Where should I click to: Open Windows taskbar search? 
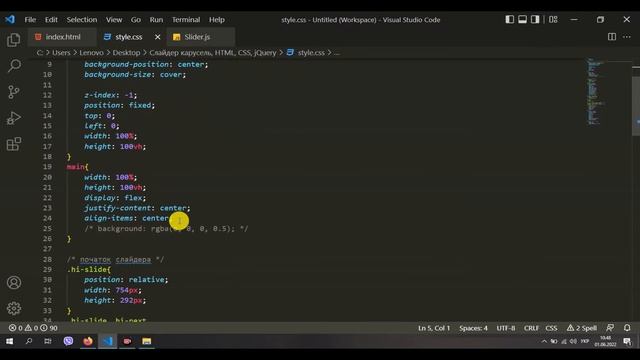[29, 341]
